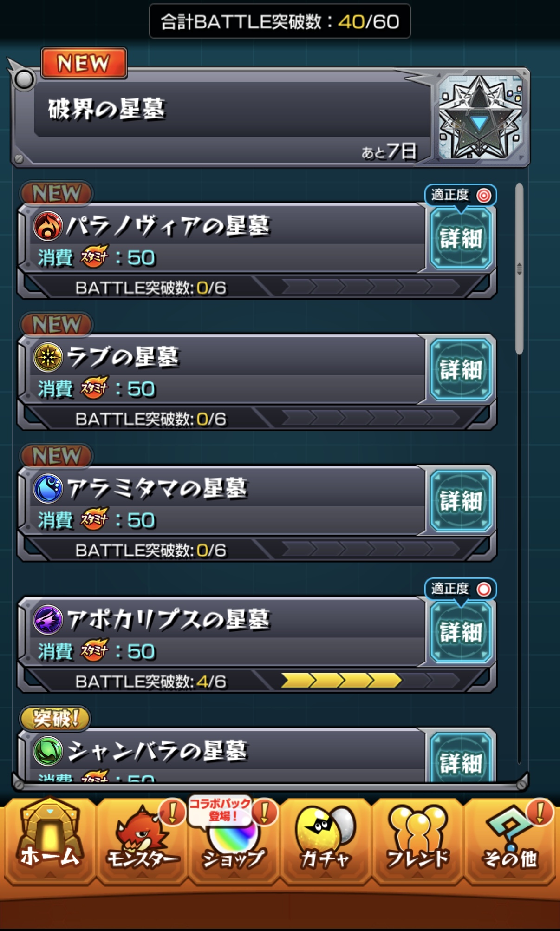Click the quest list scrollbar handle
Image resolution: width=560 pixels, height=931 pixels.
click(x=519, y=269)
